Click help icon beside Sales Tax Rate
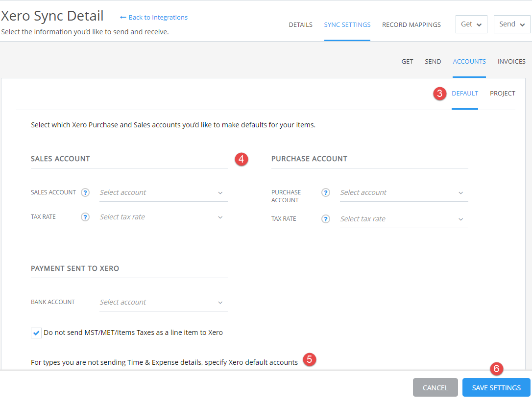This screenshot has width=532, height=404. [85, 217]
